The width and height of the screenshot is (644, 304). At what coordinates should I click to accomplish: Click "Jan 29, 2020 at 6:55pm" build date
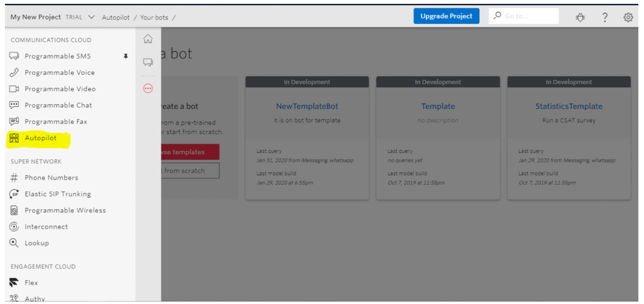285,183
